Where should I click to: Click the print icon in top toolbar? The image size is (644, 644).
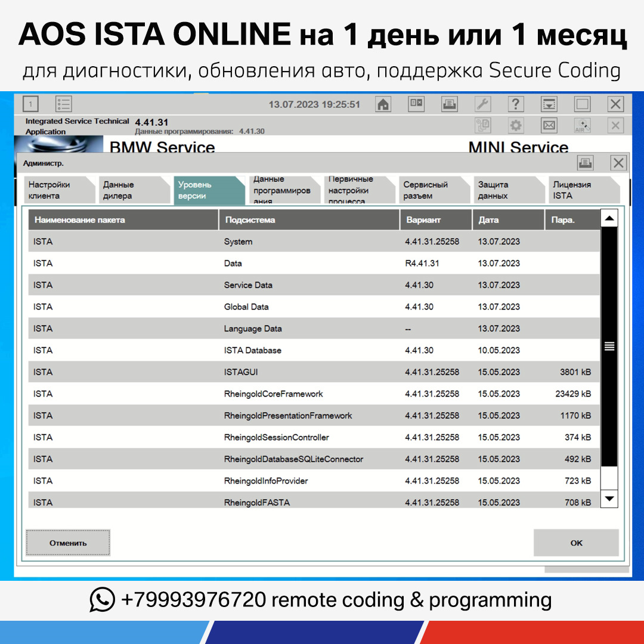(x=450, y=104)
